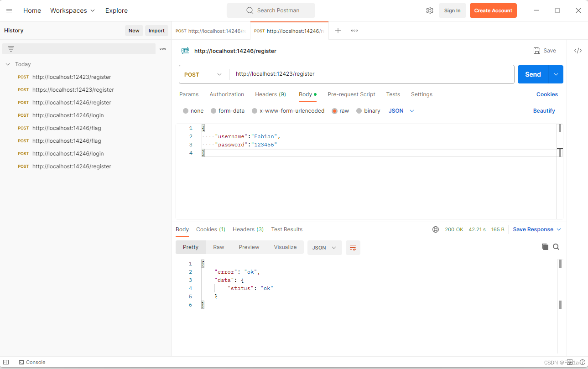
Task: Open the Explore page
Action: pos(116,10)
